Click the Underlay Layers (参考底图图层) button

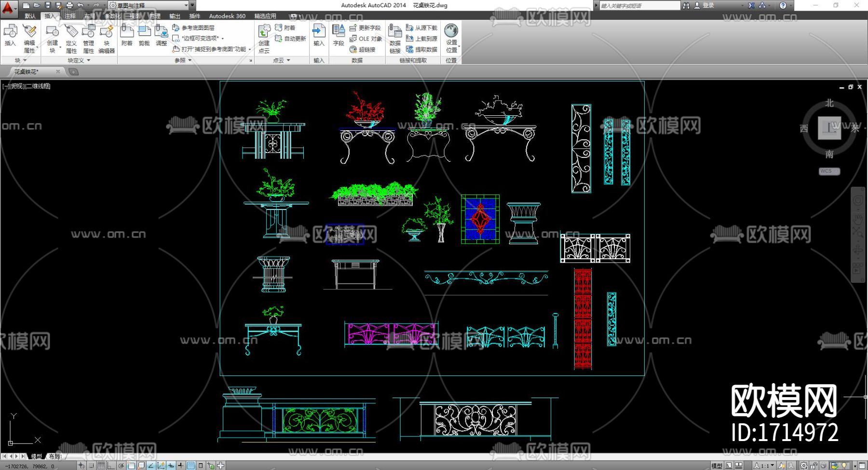coord(193,28)
